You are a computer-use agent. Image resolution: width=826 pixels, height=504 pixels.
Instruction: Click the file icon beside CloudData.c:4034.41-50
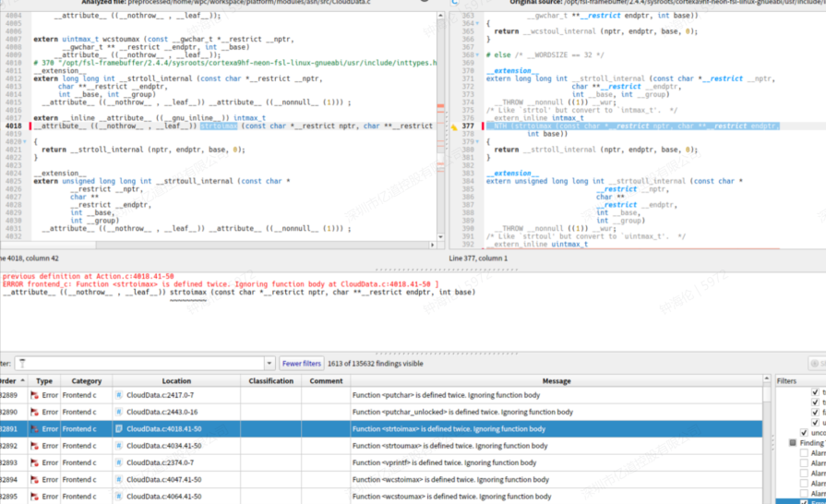click(x=118, y=446)
